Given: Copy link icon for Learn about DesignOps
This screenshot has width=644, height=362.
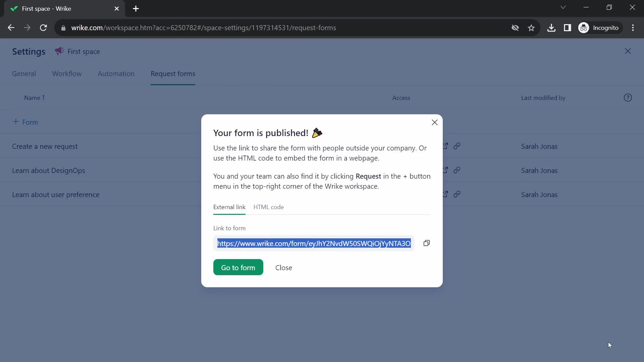Looking at the screenshot, I should [457, 170].
